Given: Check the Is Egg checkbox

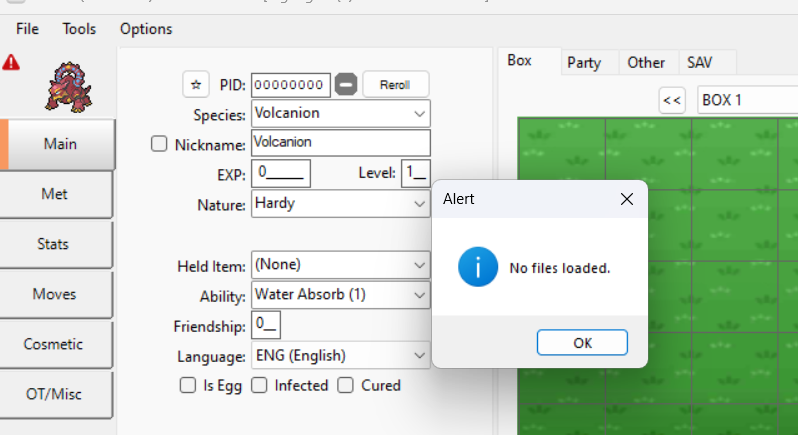Looking at the screenshot, I should coord(187,385).
